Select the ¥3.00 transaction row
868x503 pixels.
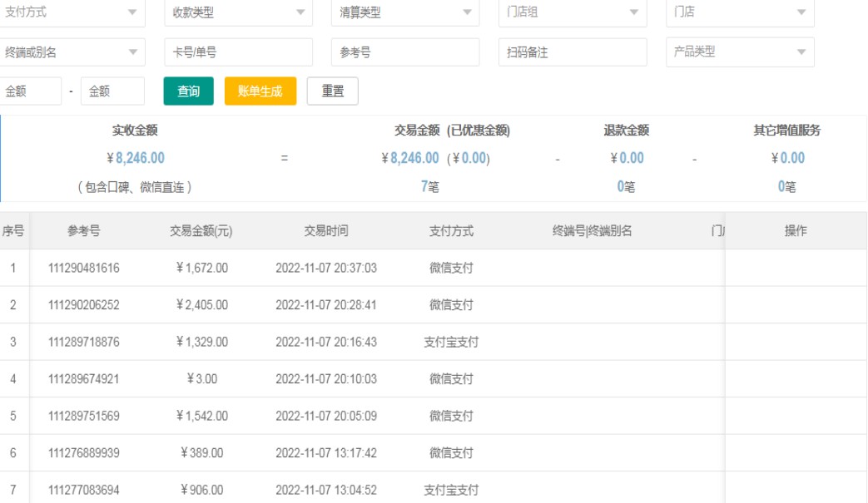coord(201,379)
